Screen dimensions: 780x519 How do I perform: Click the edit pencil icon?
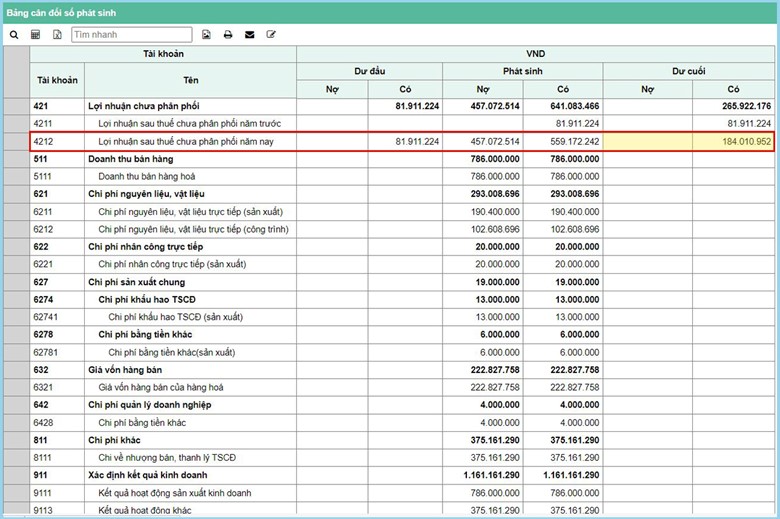pyautogui.click(x=271, y=35)
